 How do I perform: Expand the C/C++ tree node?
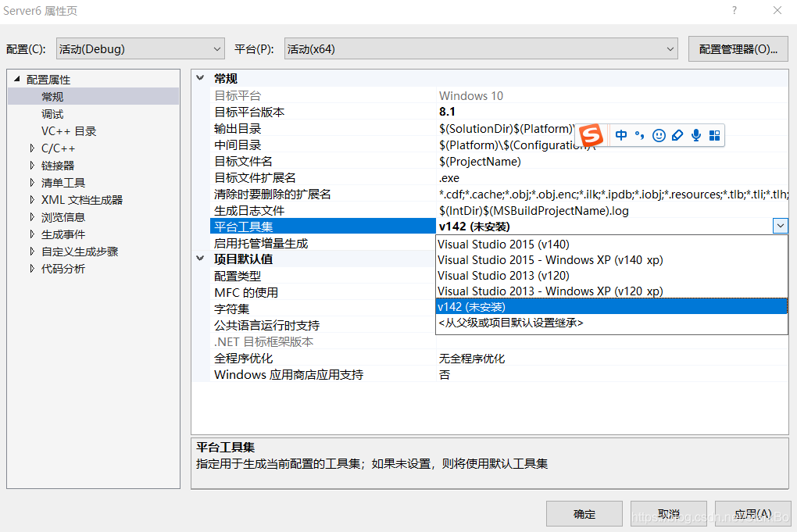click(32, 148)
